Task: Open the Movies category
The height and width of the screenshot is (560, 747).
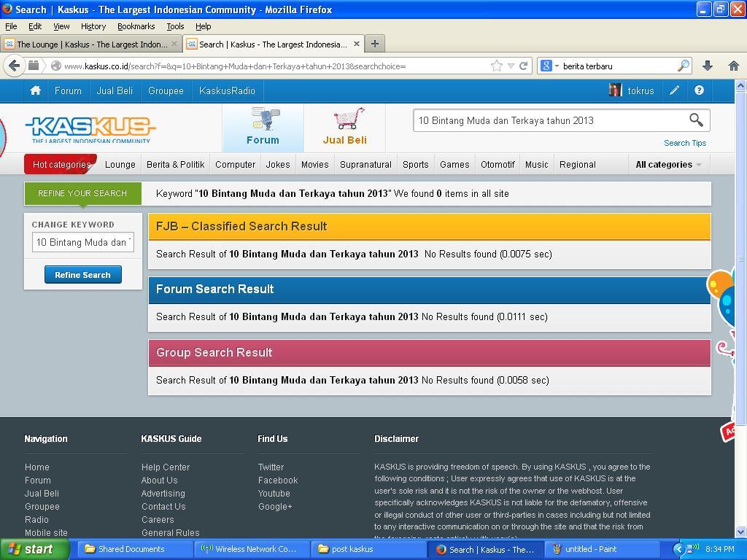Action: pyautogui.click(x=315, y=164)
